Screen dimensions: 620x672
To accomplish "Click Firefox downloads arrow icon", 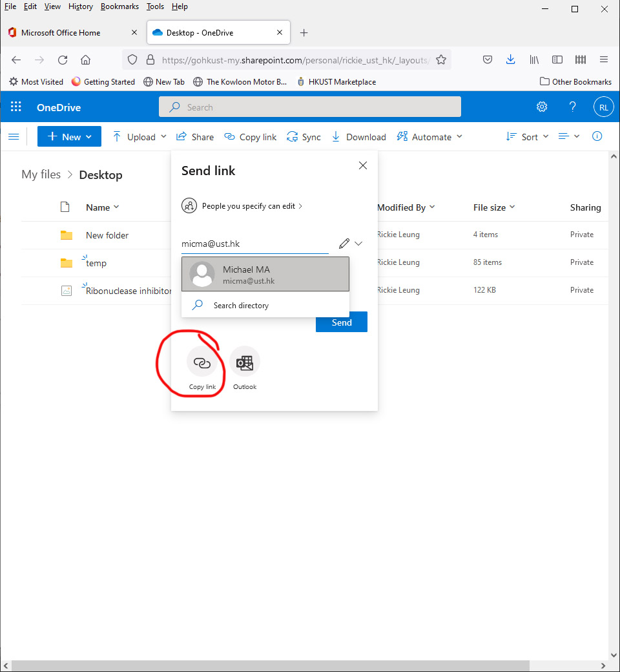I will tap(510, 59).
